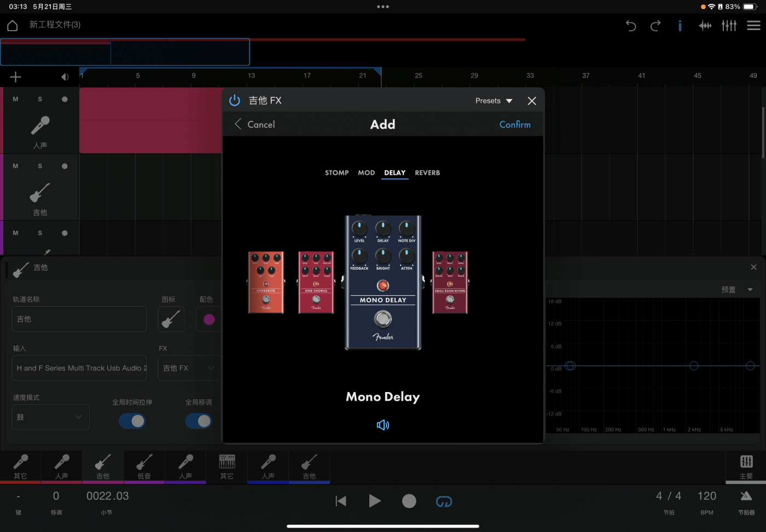Click the guitar track icon picker

click(171, 319)
